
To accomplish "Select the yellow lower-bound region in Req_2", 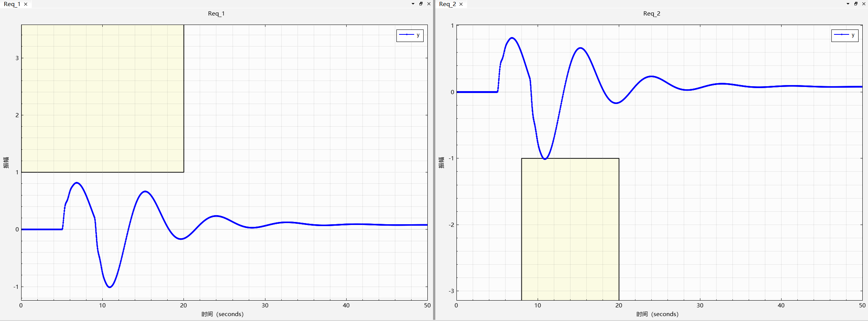I will 570,229.
